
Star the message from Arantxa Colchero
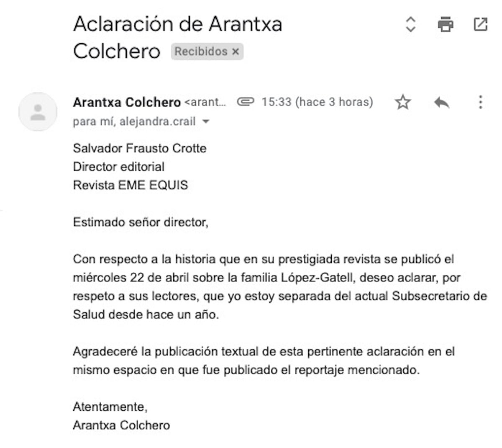click(x=402, y=101)
